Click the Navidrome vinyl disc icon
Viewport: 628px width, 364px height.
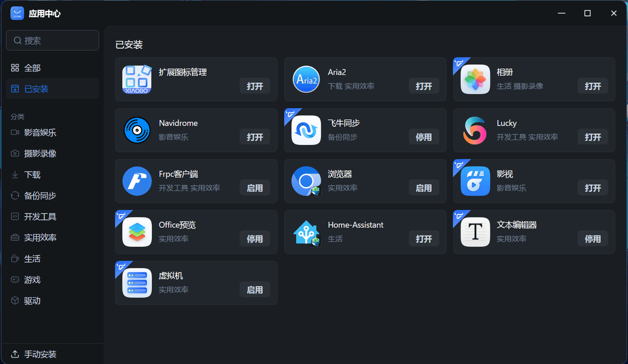click(x=137, y=130)
